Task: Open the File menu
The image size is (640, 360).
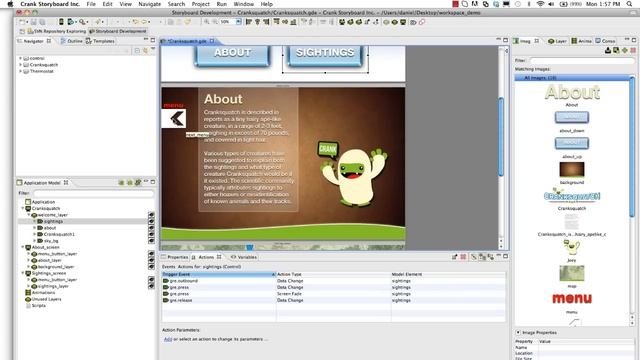Action: coord(91,4)
